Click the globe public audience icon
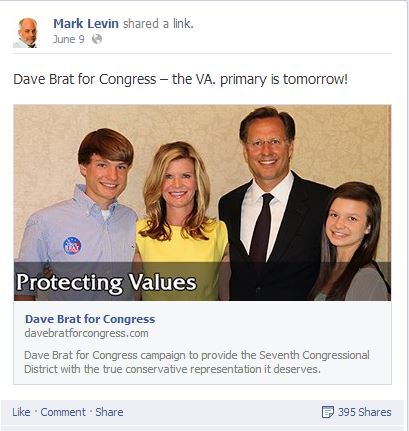409x431 pixels. pyautogui.click(x=97, y=39)
